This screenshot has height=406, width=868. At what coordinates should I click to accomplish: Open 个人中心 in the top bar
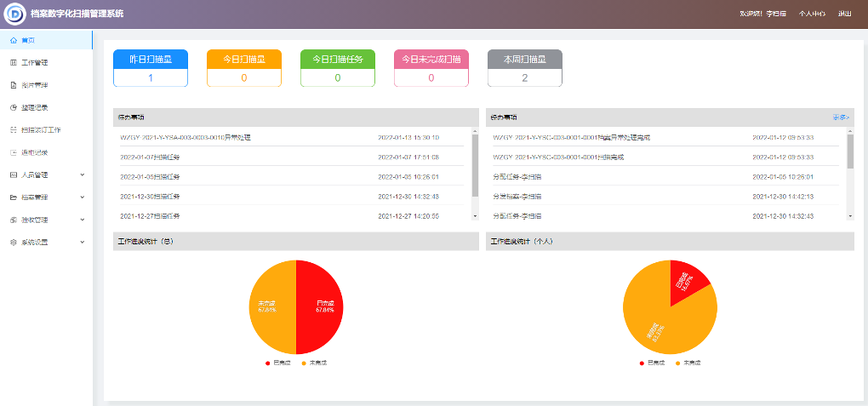point(811,14)
